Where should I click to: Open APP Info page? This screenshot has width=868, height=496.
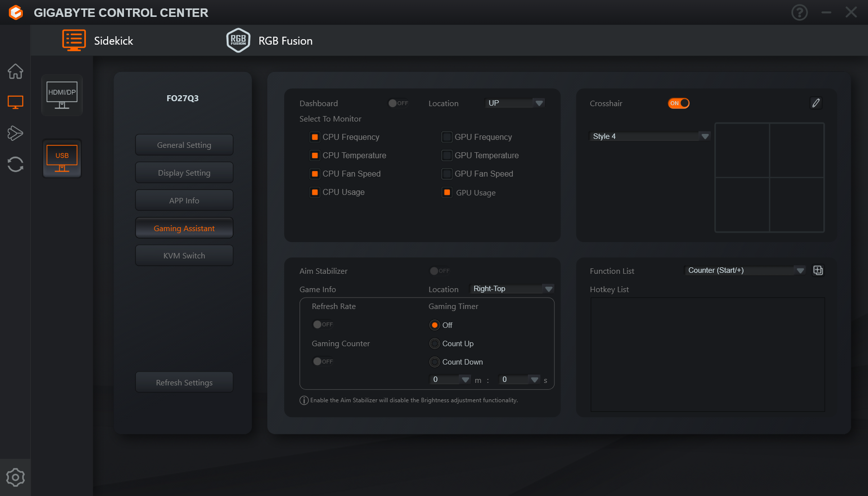[184, 200]
